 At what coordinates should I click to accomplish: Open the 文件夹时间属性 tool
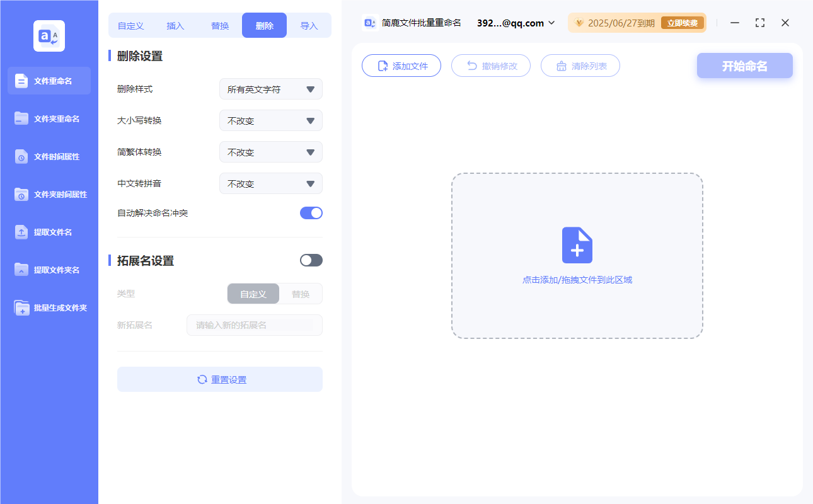49,194
